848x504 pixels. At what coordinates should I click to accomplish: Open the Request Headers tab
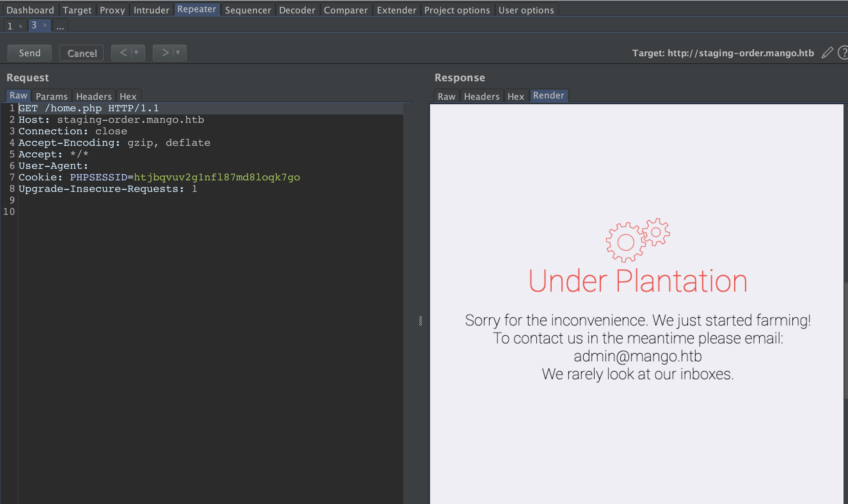tap(94, 97)
